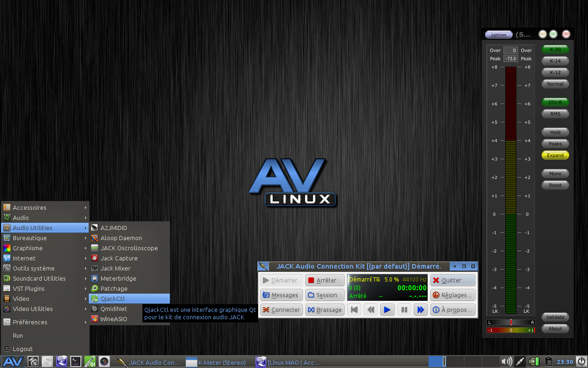Toggle Mono mode in K-Meter
This screenshot has height=368, width=588.
tap(555, 173)
